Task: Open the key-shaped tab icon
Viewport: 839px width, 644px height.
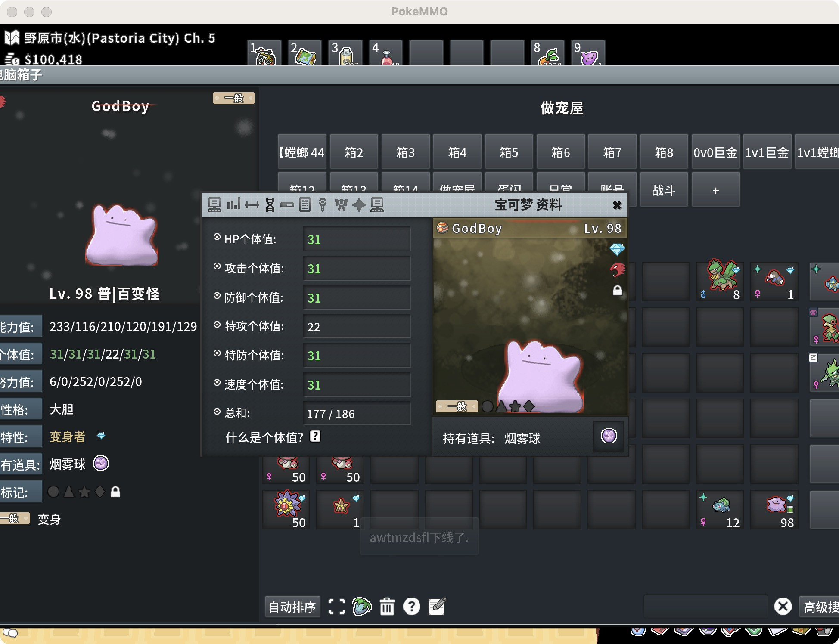Action: coord(323,205)
